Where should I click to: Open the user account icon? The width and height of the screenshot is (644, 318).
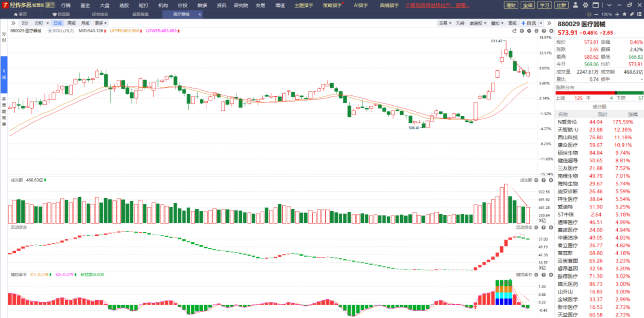tap(575, 5)
